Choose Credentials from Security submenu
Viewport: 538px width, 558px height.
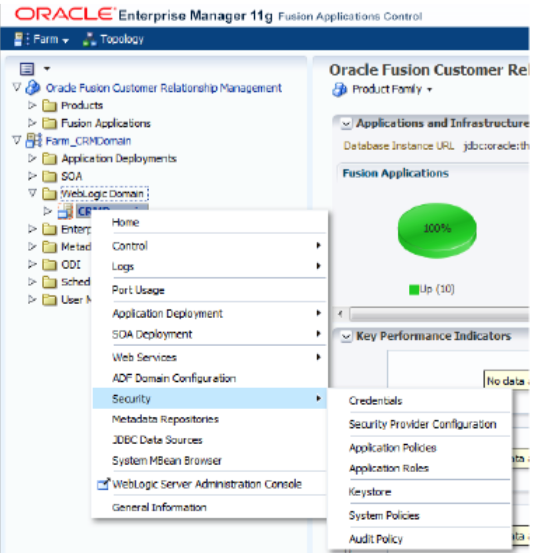[420, 401]
